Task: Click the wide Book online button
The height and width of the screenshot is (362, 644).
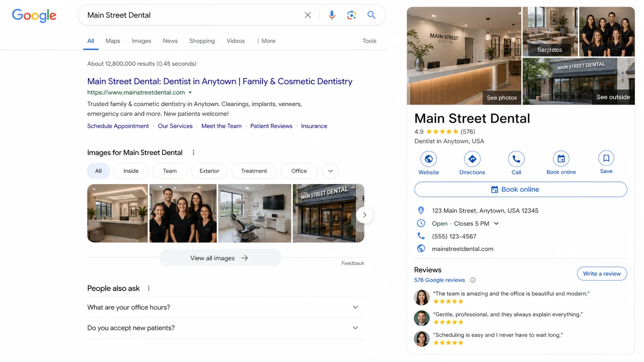Action: pyautogui.click(x=520, y=189)
